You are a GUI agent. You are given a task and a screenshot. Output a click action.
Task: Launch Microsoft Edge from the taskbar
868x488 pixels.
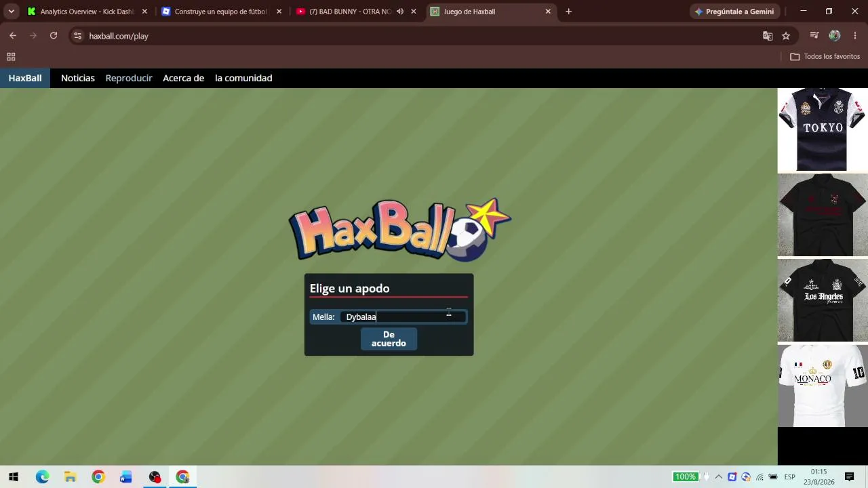[42, 477]
